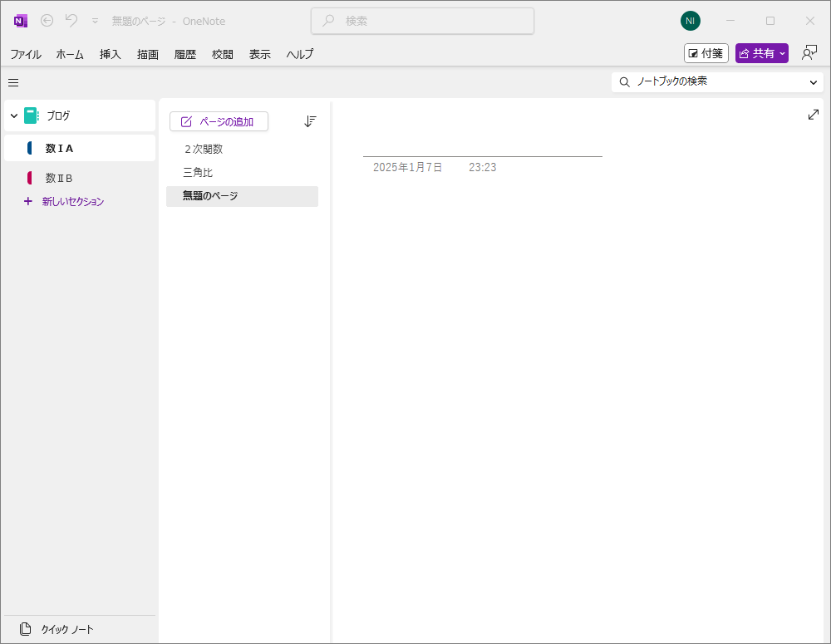Viewport: 831px width, 644px height.
Task: Add a section via 新しいセクション
Action: pos(72,201)
